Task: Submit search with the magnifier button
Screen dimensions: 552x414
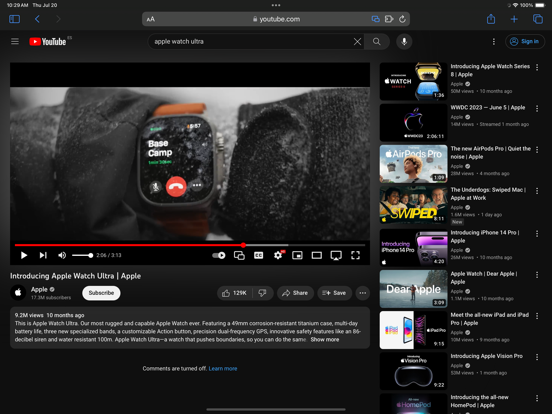Action: [x=377, y=42]
